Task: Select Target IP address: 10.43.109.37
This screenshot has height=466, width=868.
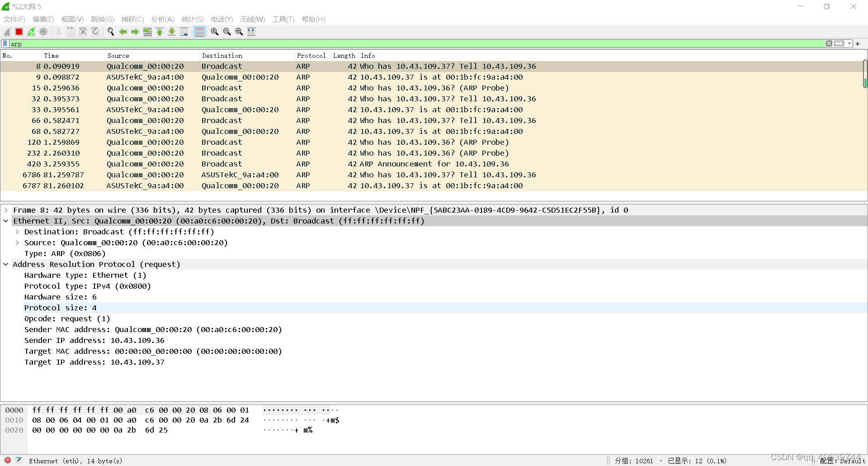Action: (94, 362)
